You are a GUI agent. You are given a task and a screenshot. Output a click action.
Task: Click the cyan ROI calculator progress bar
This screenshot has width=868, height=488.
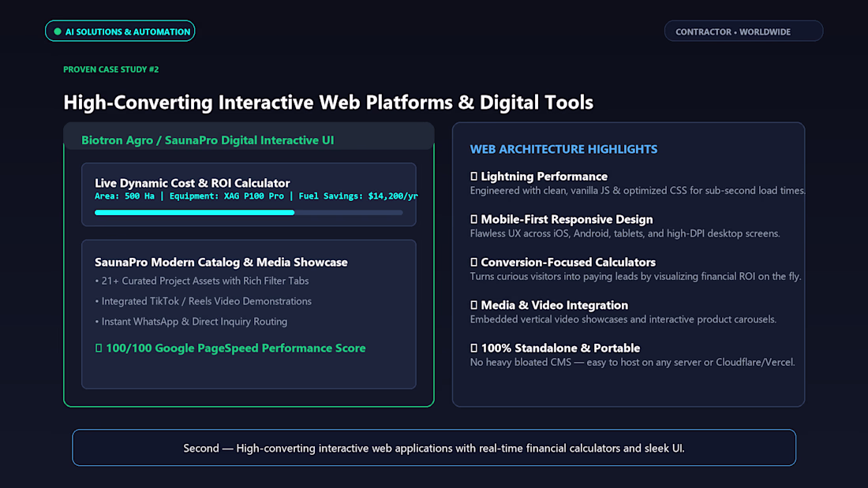[x=249, y=212]
